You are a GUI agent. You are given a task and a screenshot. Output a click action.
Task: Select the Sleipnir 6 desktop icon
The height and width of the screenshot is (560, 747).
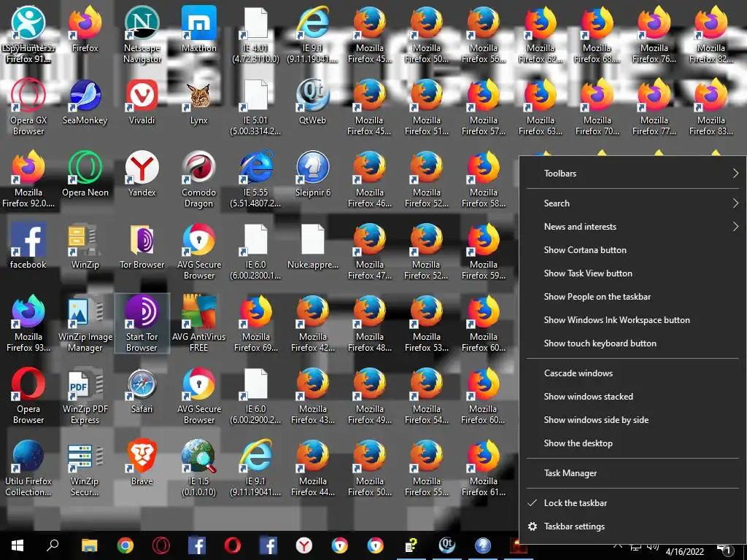[x=312, y=174]
